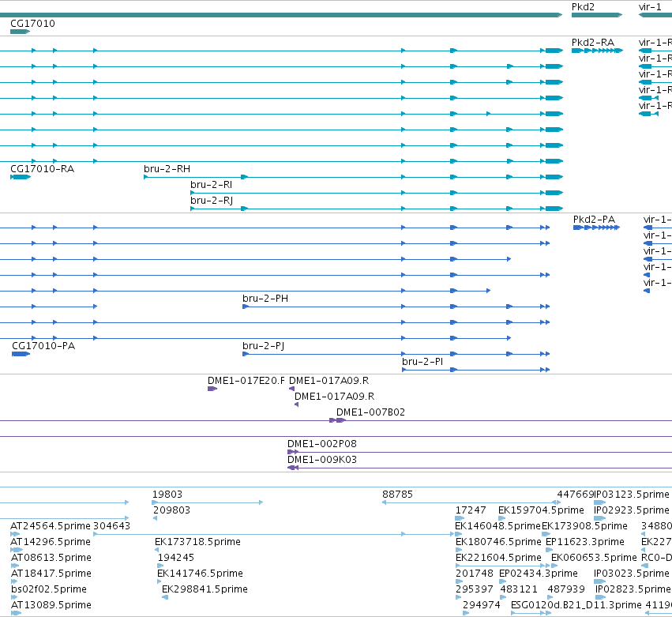Select the 304643 feature label
This screenshot has width=672, height=617.
click(x=111, y=526)
